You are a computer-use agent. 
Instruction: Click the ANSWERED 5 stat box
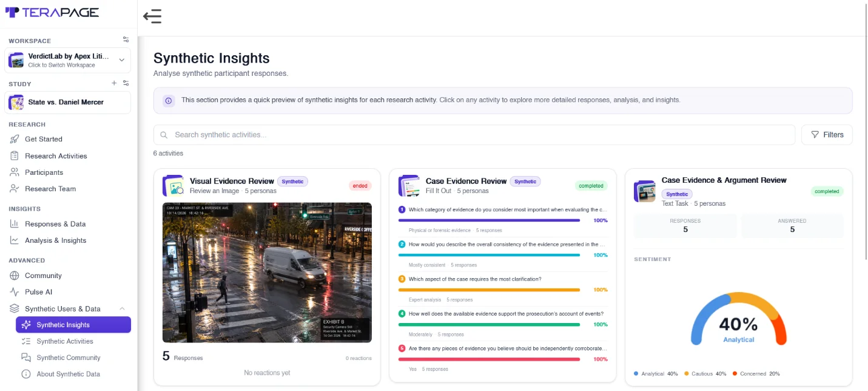[x=792, y=225]
